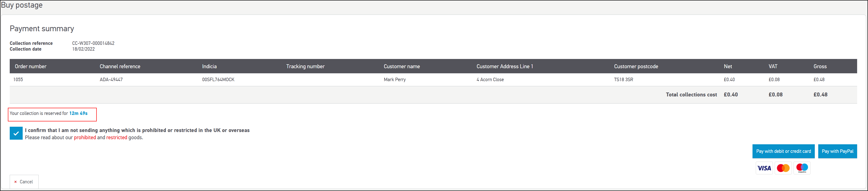This screenshot has height=191, width=868.
Task: Open the prohibited goods link
Action: point(85,137)
